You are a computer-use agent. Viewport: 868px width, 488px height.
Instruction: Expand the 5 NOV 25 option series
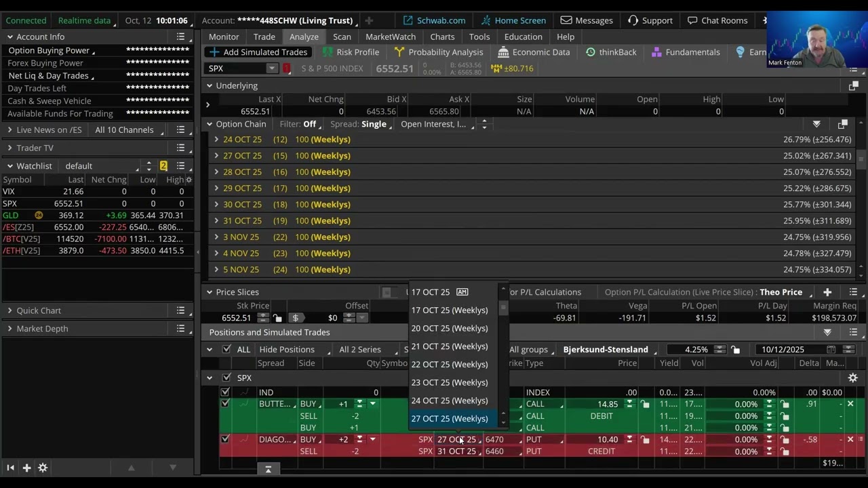pyautogui.click(x=216, y=270)
